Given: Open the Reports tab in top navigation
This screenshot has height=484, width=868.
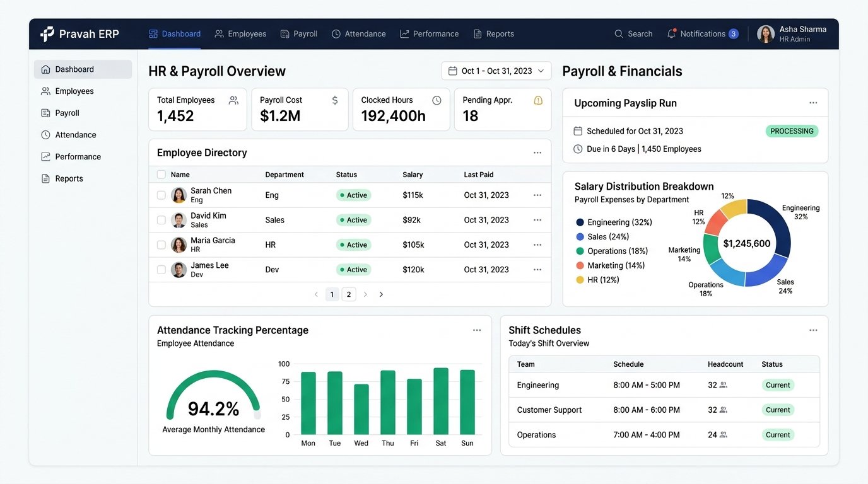Looking at the screenshot, I should click(x=494, y=34).
